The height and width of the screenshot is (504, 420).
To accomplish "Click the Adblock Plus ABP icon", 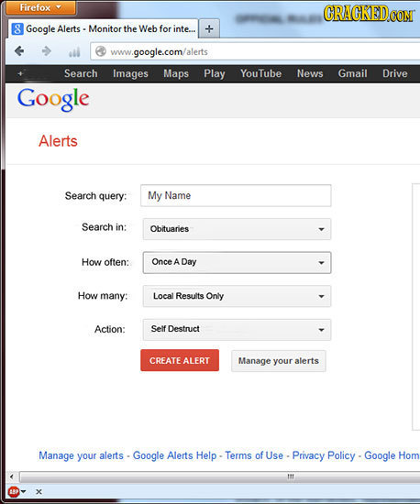I will pyautogui.click(x=13, y=491).
